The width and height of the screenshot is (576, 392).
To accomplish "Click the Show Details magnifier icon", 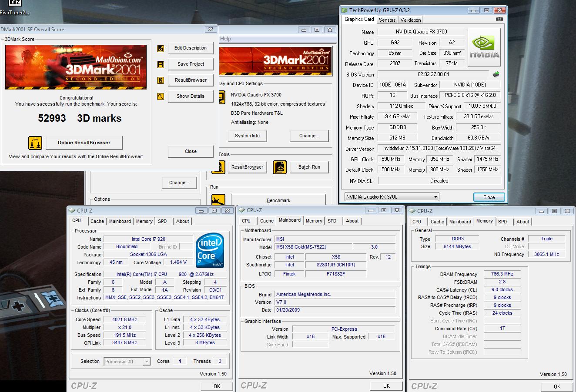I will coord(161,96).
